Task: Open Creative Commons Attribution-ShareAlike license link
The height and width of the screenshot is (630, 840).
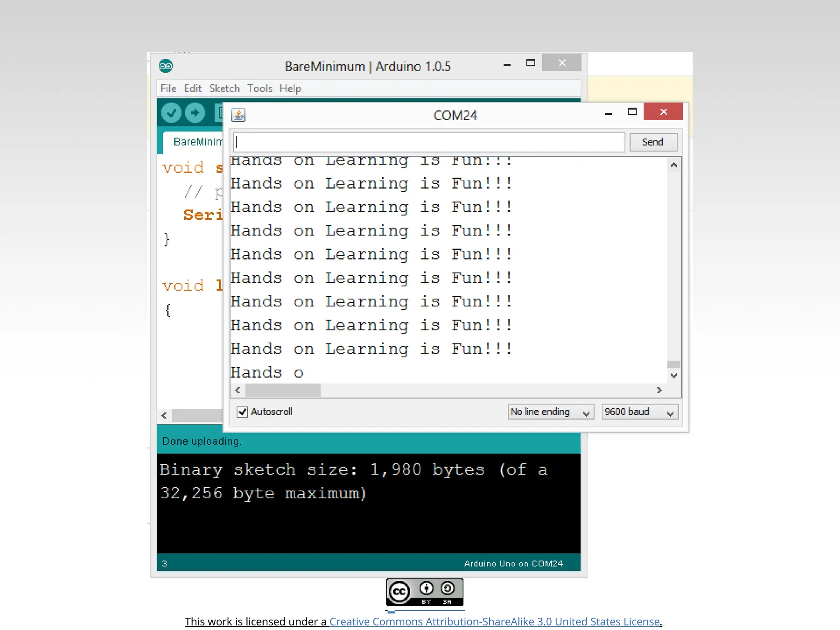Action: 494,621
